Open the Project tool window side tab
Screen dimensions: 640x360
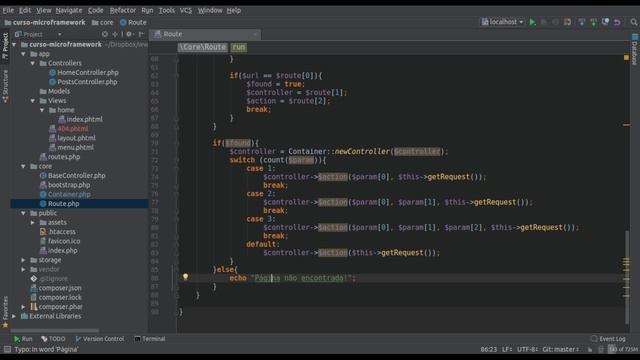pyautogui.click(x=5, y=46)
